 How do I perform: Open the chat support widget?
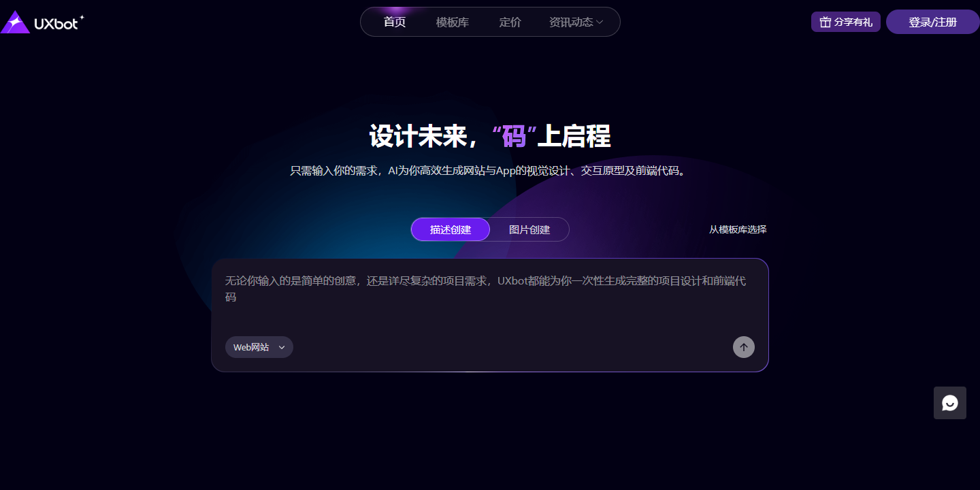950,403
